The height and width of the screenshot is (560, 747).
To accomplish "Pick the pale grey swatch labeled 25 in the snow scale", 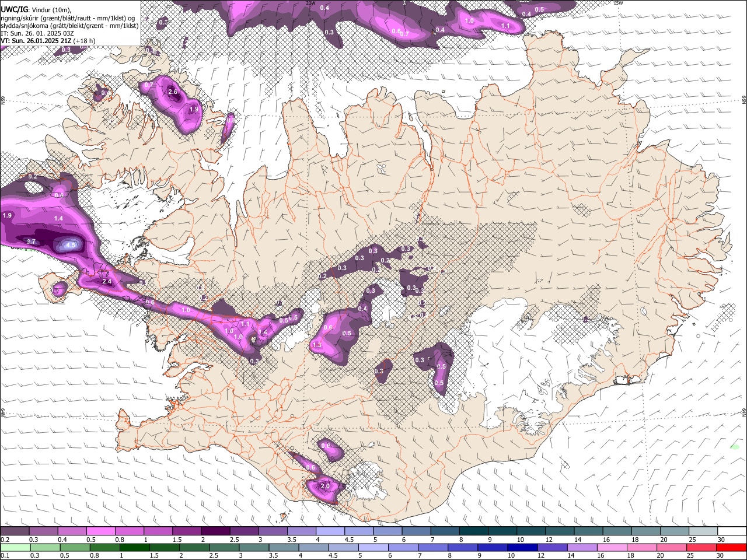I will click(703, 531).
